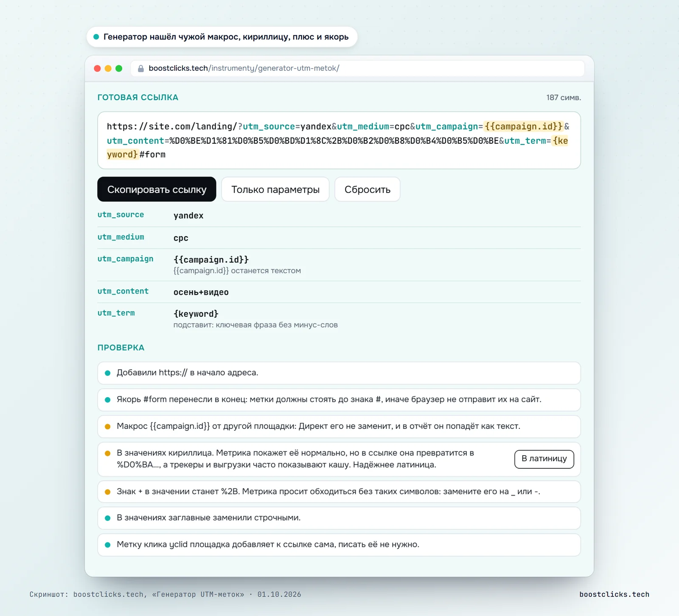
Task: Click the lock icon in address bar
Action: click(x=141, y=68)
